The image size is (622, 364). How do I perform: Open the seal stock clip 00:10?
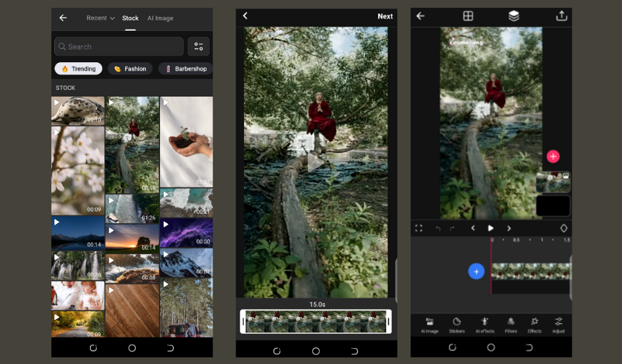(x=78, y=110)
